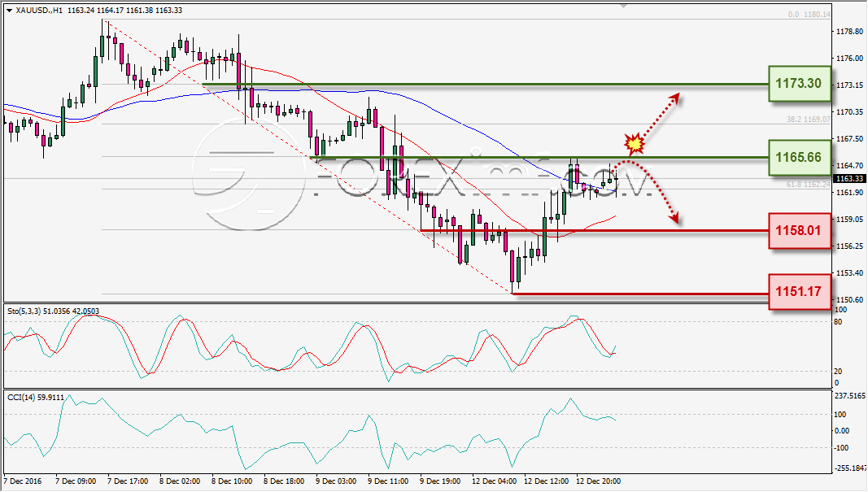Viewport: 868px width, 492px height.
Task: Click the CCI(14) 59.9111 indicator label
Action: click(36, 398)
